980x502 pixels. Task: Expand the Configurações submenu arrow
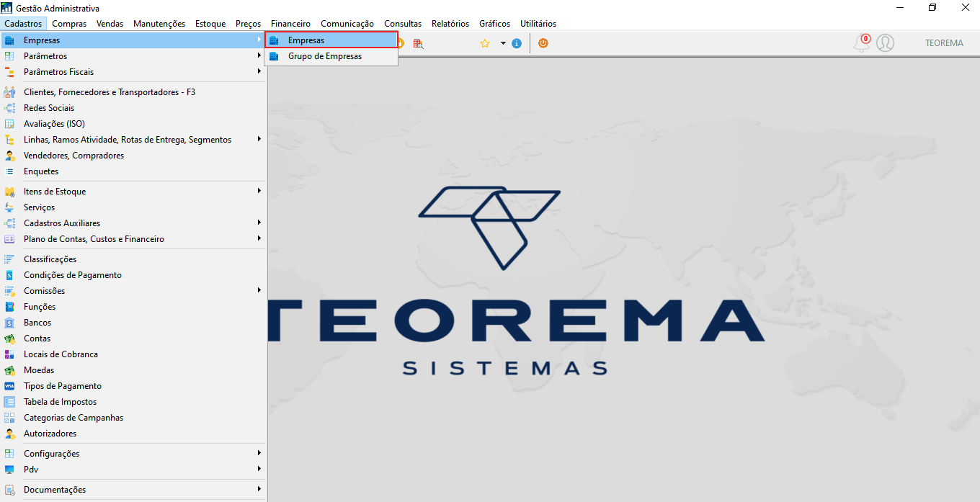coord(259,453)
